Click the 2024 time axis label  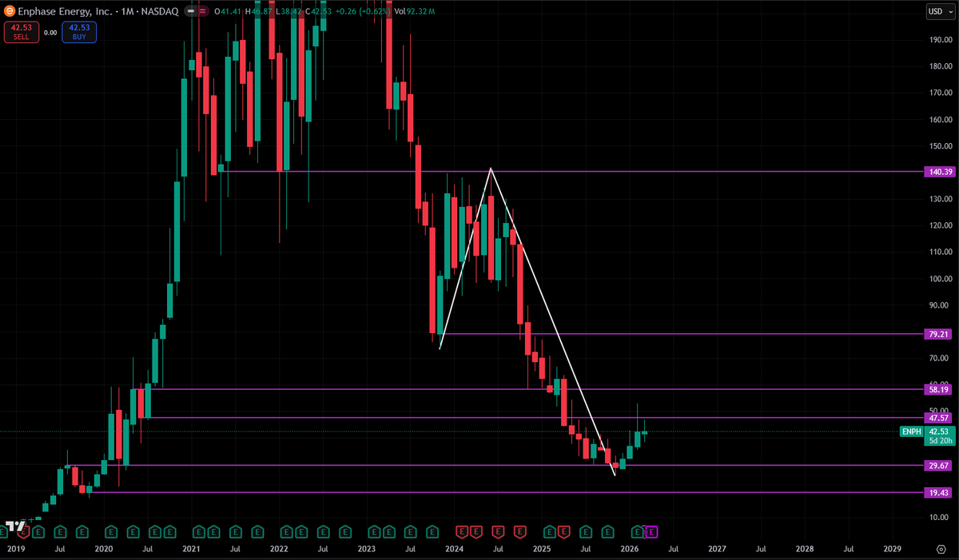click(x=454, y=550)
